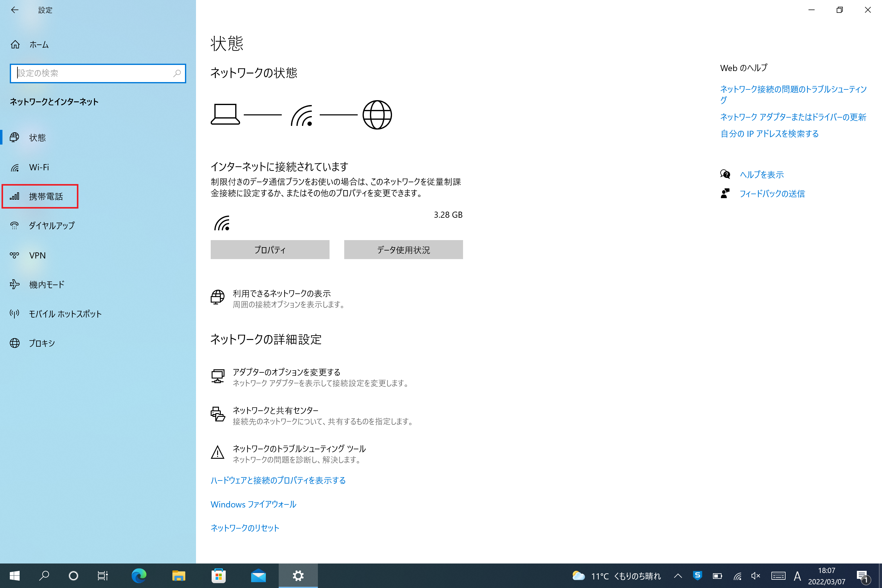Open the Mail app from the taskbar
The width and height of the screenshot is (882, 588).
tap(258, 576)
